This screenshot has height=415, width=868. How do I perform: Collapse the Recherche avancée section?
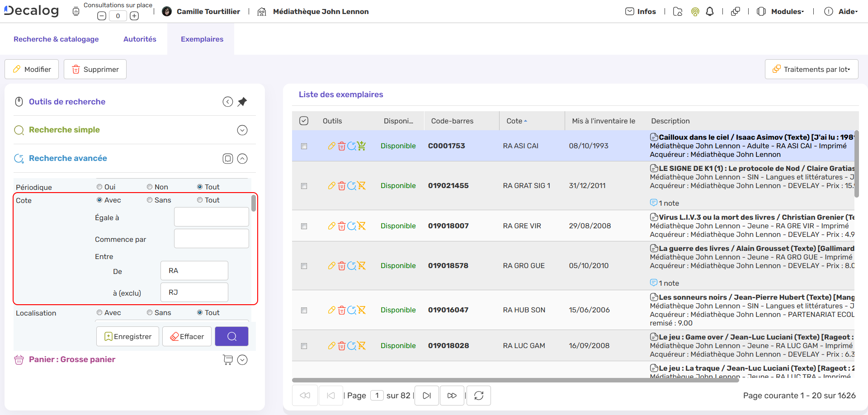tap(243, 158)
